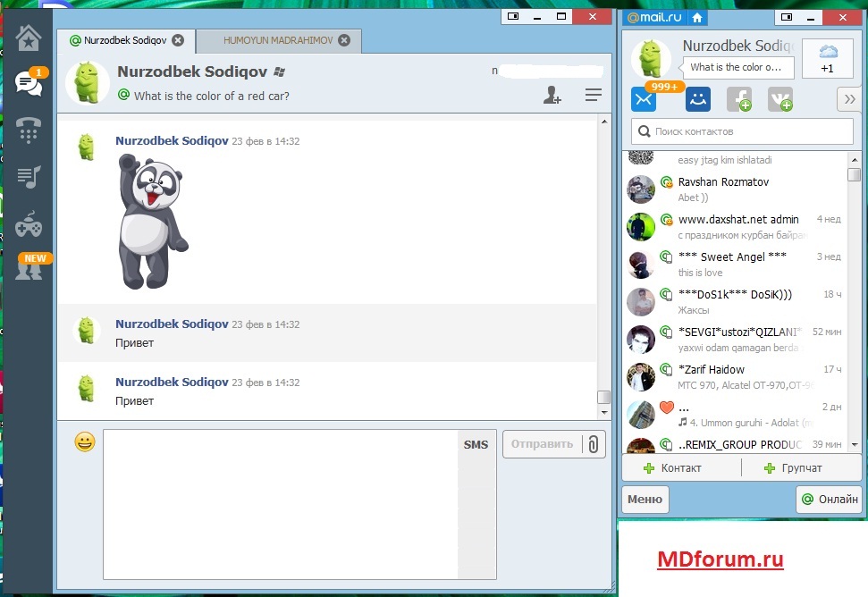Open the music playlist icon

tap(28, 177)
